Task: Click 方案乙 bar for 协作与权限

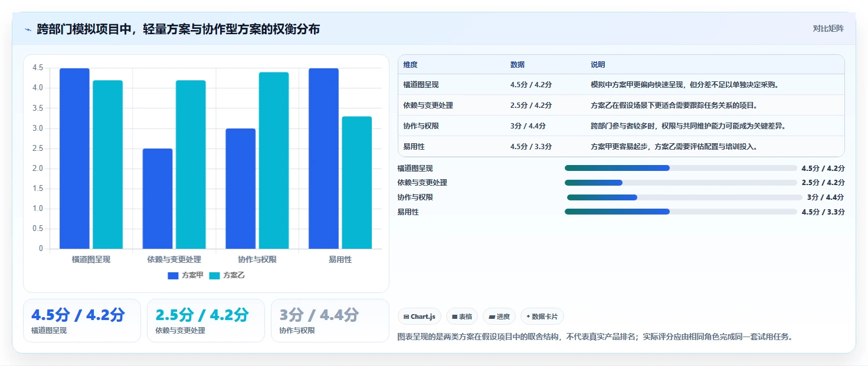Action: [x=274, y=160]
